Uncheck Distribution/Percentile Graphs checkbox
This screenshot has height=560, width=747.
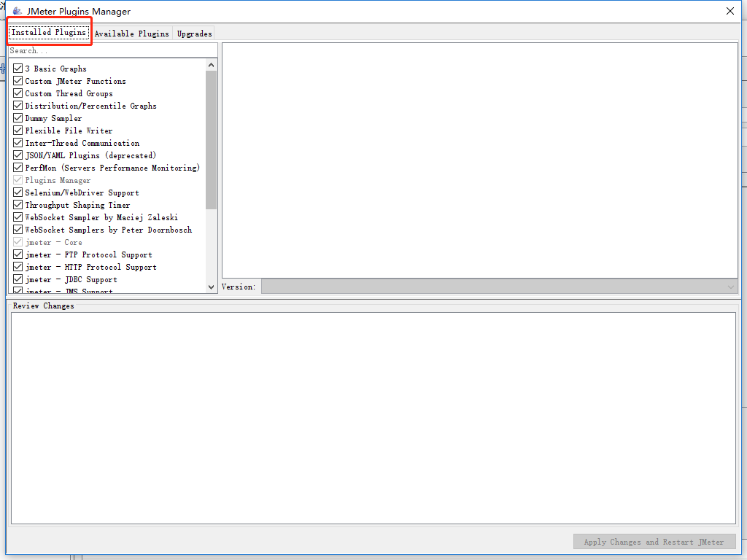point(18,105)
